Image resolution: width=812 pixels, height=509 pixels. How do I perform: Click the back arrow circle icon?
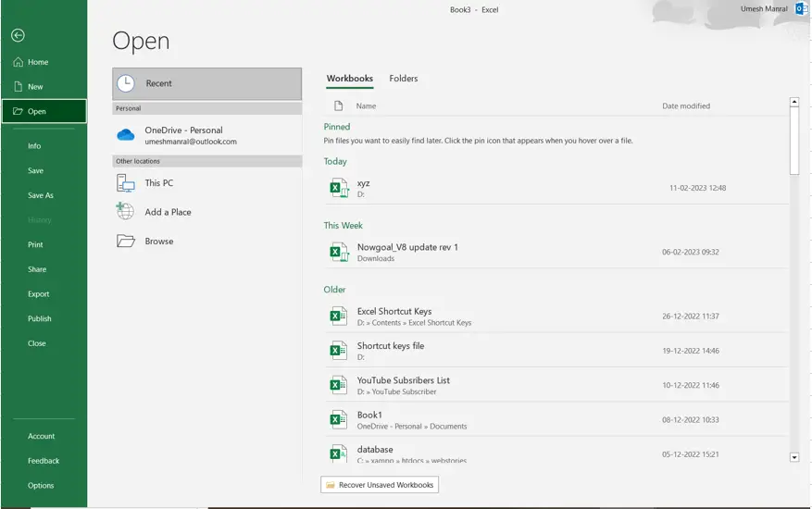click(18, 35)
